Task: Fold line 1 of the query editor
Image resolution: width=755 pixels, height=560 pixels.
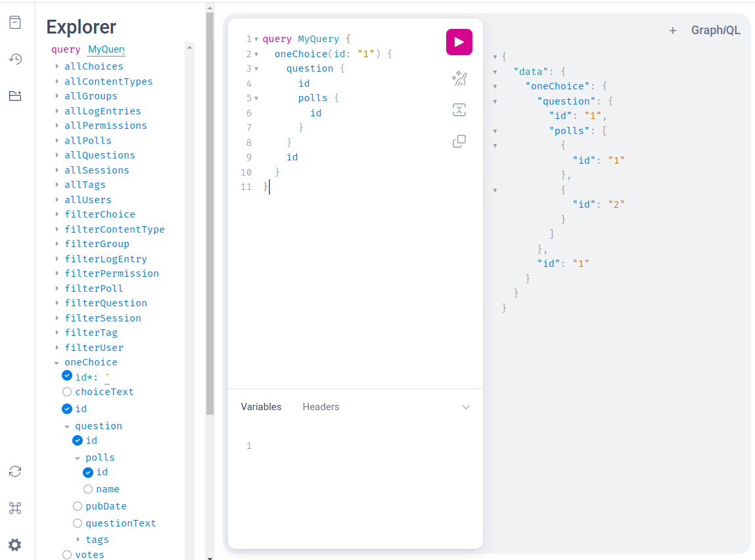Action: (x=257, y=39)
